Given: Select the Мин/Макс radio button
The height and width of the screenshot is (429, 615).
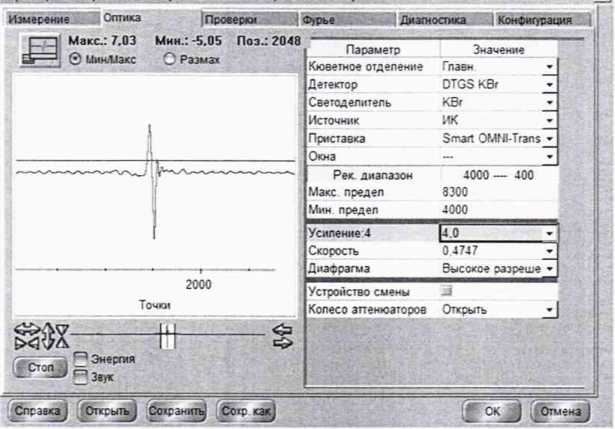Looking at the screenshot, I should [75, 59].
